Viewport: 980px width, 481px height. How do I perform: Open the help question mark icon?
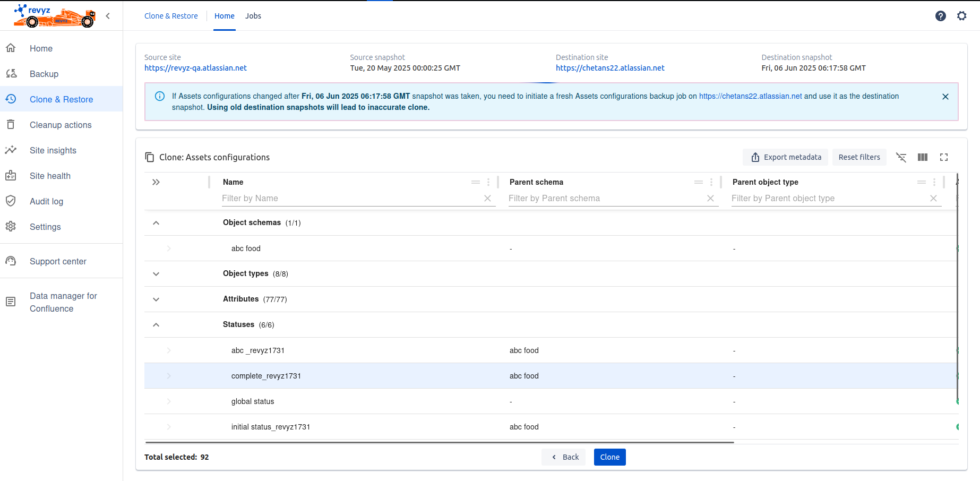(x=940, y=16)
